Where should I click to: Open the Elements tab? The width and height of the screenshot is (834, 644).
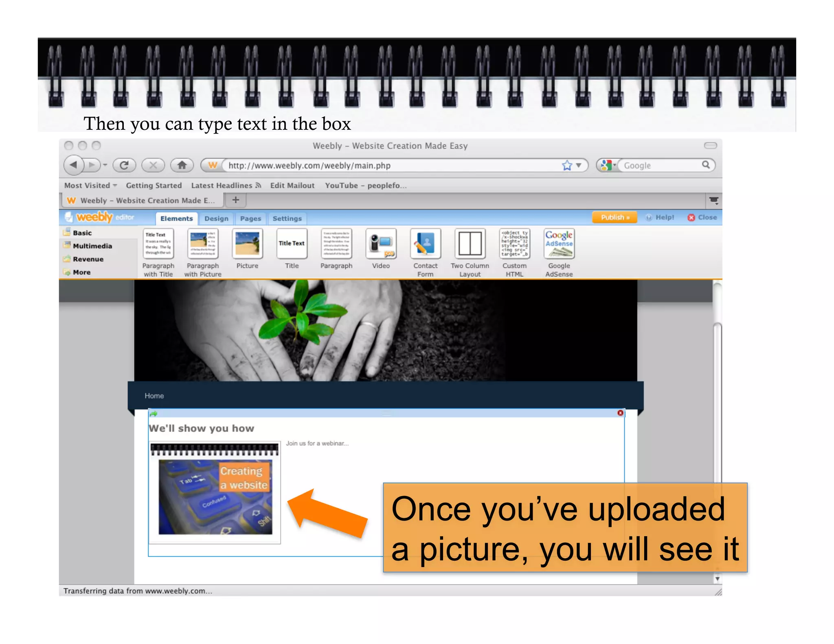pyautogui.click(x=176, y=219)
